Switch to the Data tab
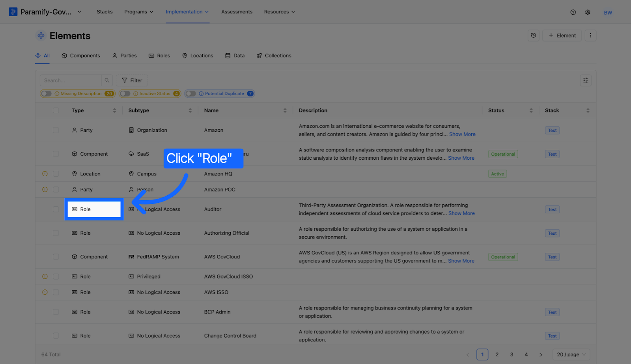The image size is (631, 364). pyautogui.click(x=235, y=56)
